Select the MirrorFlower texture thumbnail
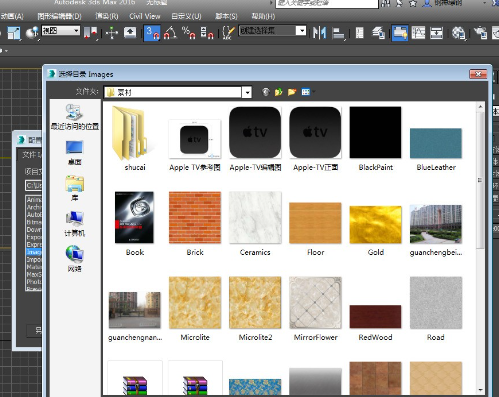The image size is (499, 397). point(315,309)
